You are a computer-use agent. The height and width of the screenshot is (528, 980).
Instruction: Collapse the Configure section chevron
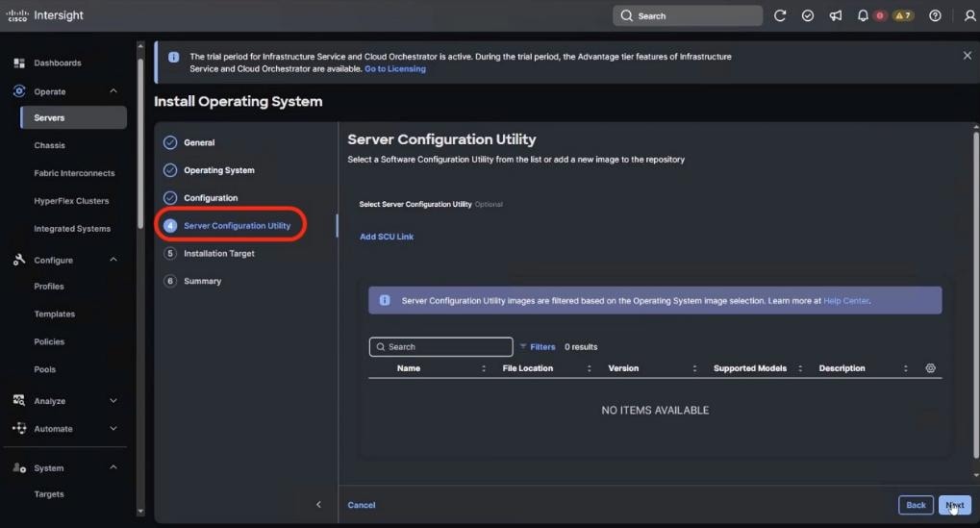point(113,260)
